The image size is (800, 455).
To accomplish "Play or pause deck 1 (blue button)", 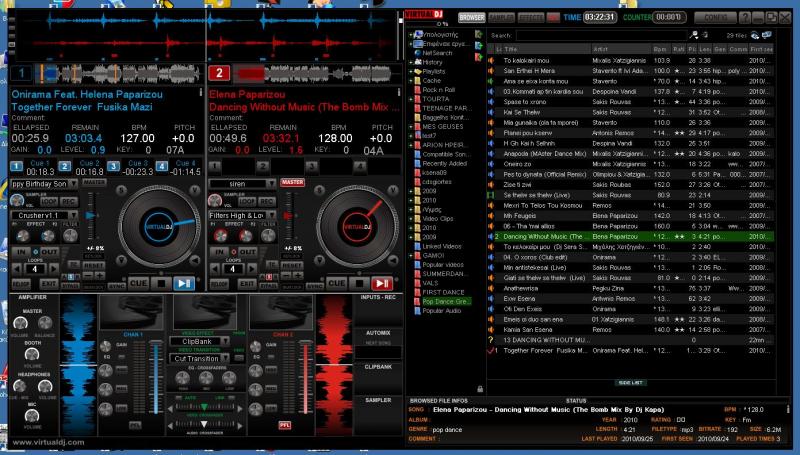I will pyautogui.click(x=184, y=283).
